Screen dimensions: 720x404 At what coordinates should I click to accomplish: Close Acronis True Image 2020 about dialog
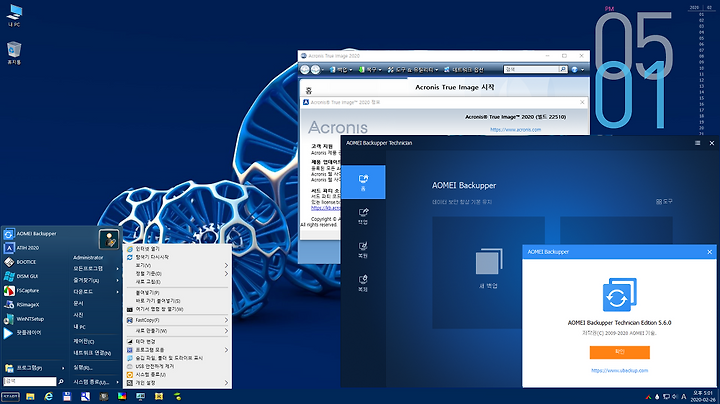point(582,102)
